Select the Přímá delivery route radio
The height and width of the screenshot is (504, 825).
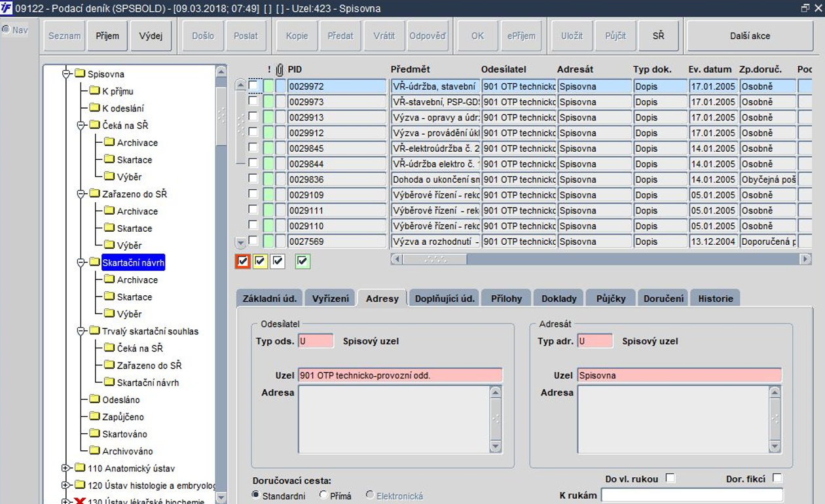pos(323,495)
